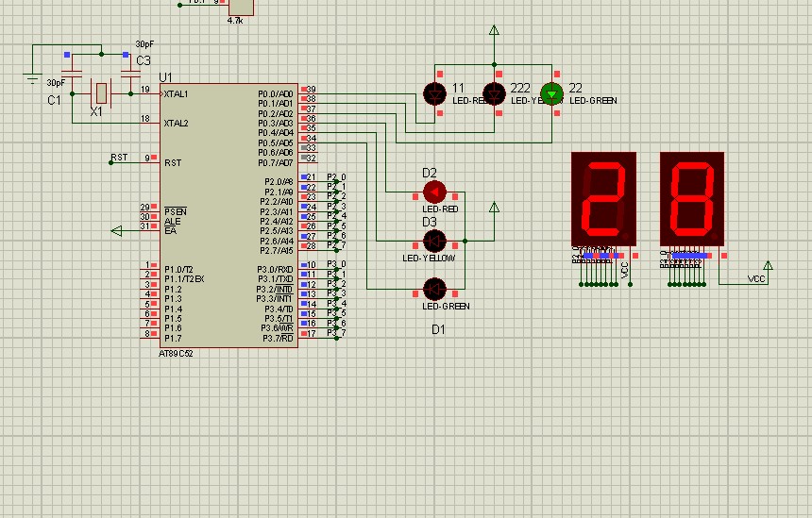Click the RST net terminal dot
The width and height of the screenshot is (812, 518).
pos(110,163)
